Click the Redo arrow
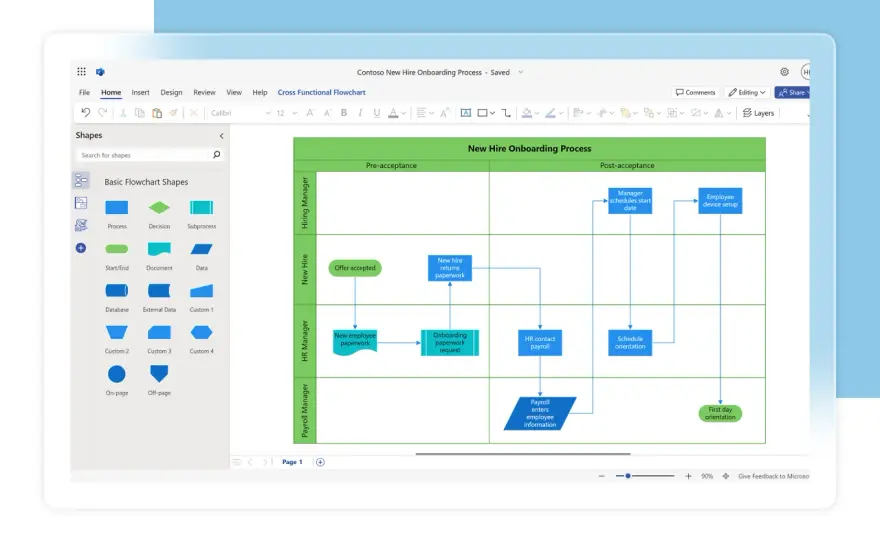The width and height of the screenshot is (880, 540). click(103, 113)
